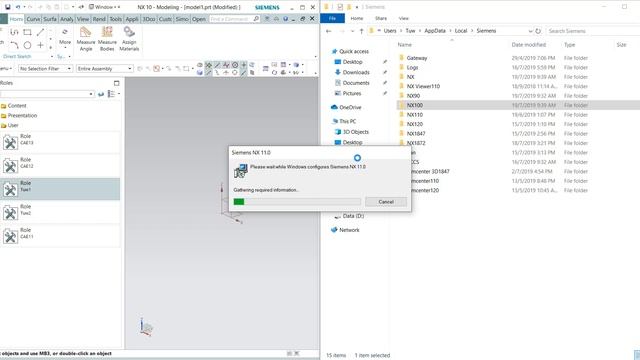Select the Point sketch tool
Image resolution: width=640 pixels, height=360 pixels.
[40, 45]
